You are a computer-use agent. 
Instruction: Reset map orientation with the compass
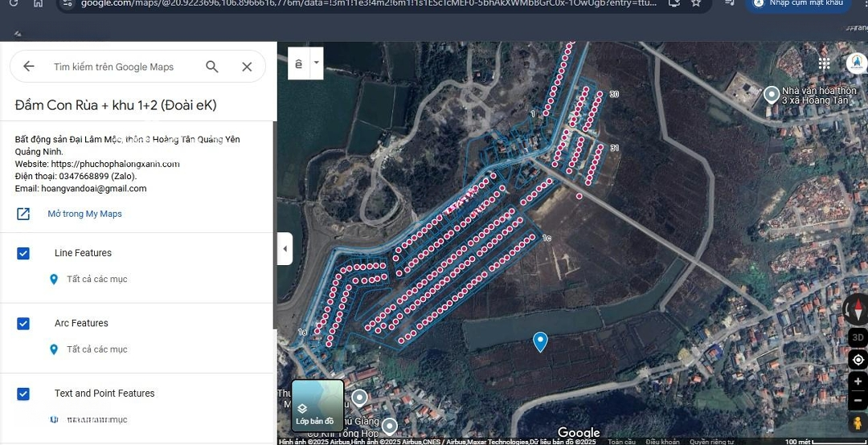pos(857,309)
